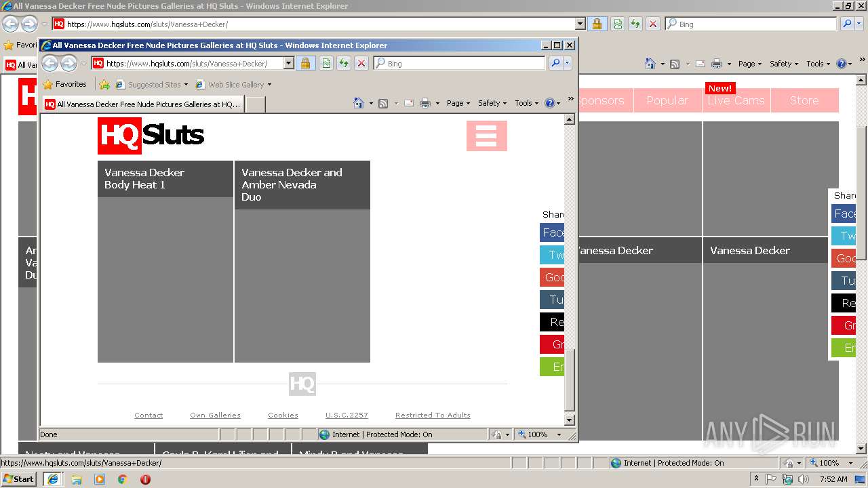Click the Feeds icon in front window
Viewport: 868px width, 488px height.
coord(383,103)
